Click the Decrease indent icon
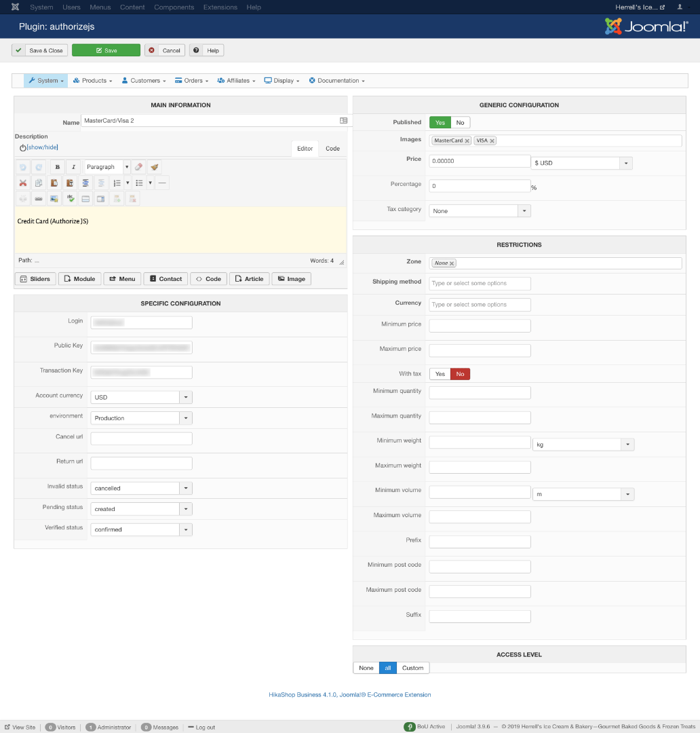Screen dimensions: 700x733 [101, 183]
